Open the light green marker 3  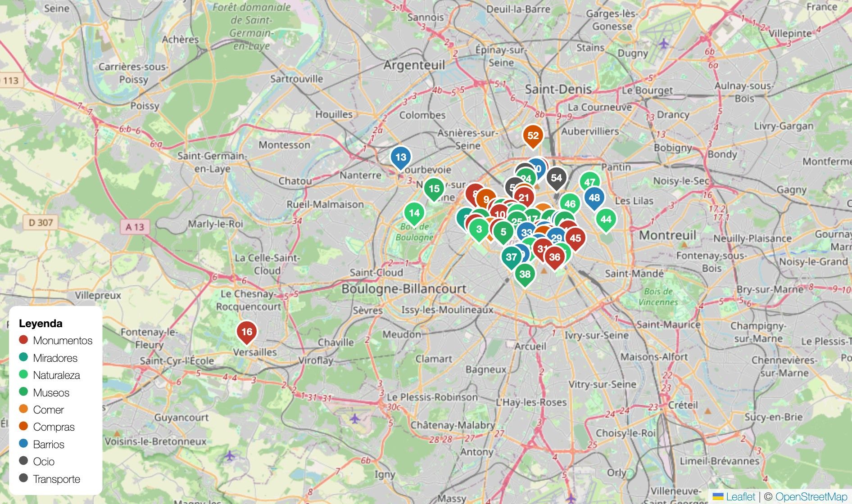(x=479, y=229)
